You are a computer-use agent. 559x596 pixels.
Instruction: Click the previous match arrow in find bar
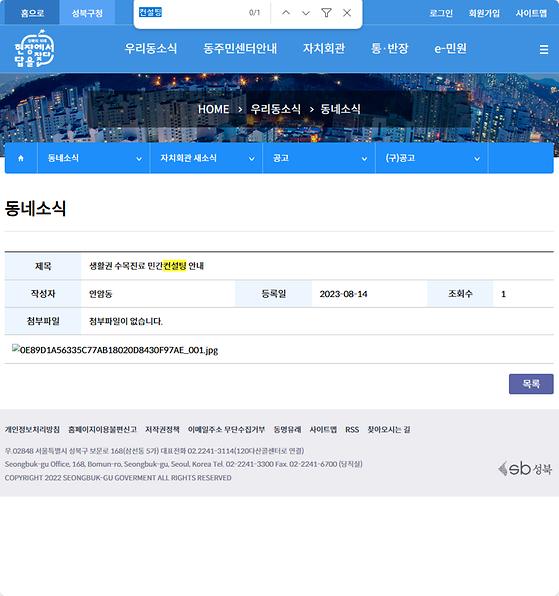pyautogui.click(x=286, y=13)
